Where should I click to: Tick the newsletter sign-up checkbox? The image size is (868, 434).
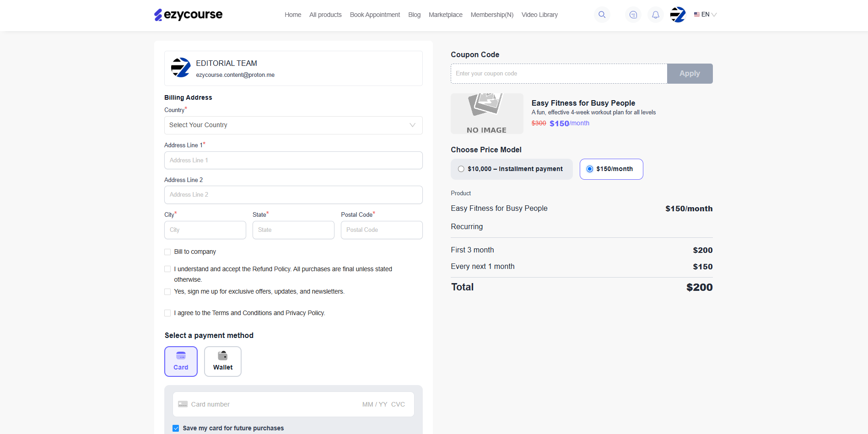(x=167, y=292)
